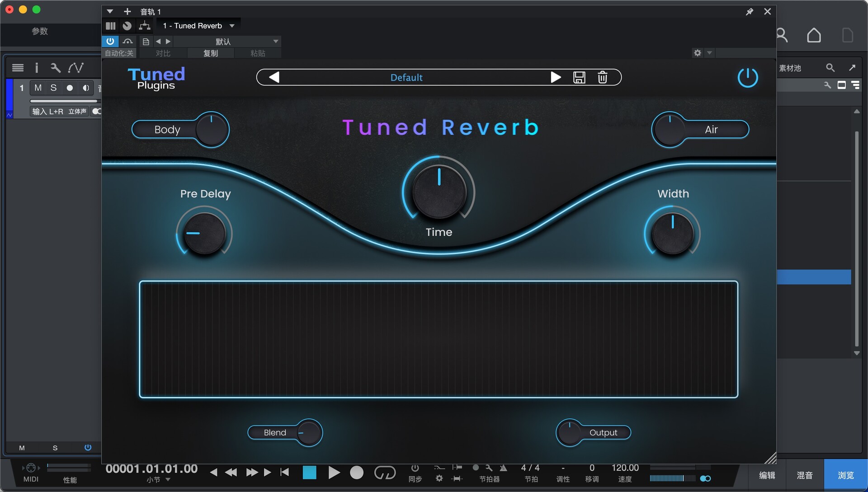The height and width of the screenshot is (492, 868).
Task: Toggle input monitoring on track 1
Action: point(85,88)
